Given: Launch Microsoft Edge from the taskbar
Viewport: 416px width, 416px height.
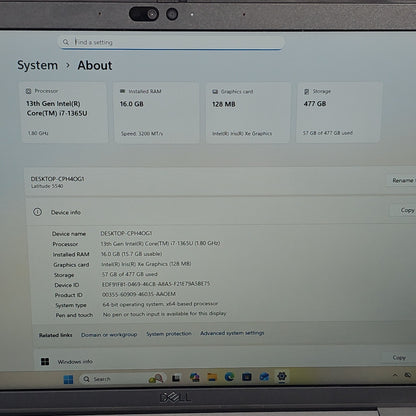Looking at the screenshot, I should coord(229,377).
